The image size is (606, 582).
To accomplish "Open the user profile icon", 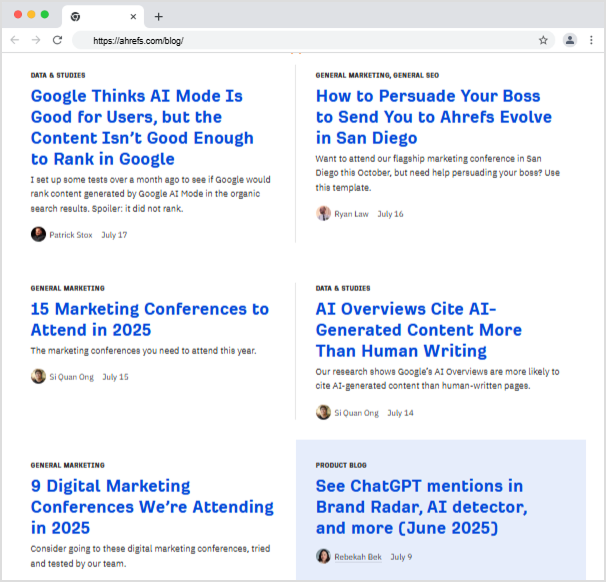I will [570, 40].
